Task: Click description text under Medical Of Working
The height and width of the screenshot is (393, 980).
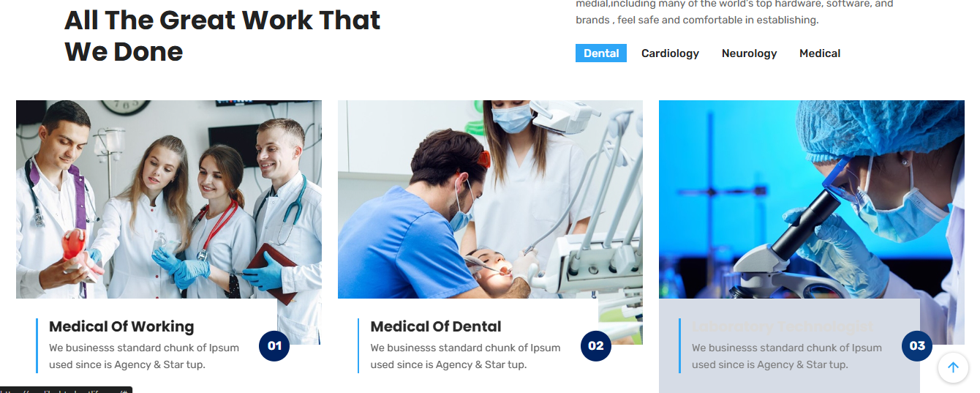Action: click(144, 356)
